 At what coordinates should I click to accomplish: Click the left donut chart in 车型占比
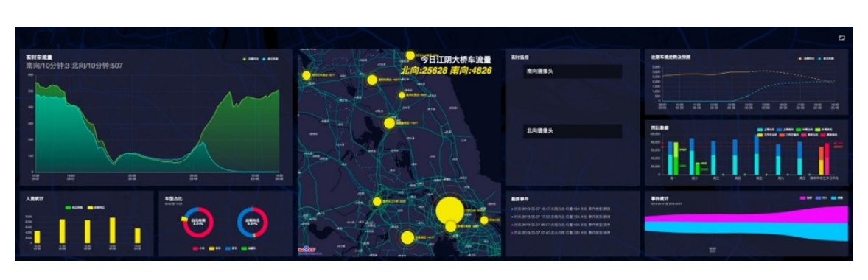click(x=198, y=223)
